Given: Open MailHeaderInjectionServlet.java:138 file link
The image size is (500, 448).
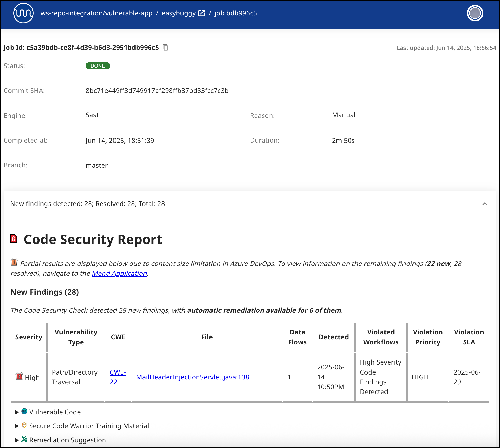Looking at the screenshot, I should pos(193,377).
